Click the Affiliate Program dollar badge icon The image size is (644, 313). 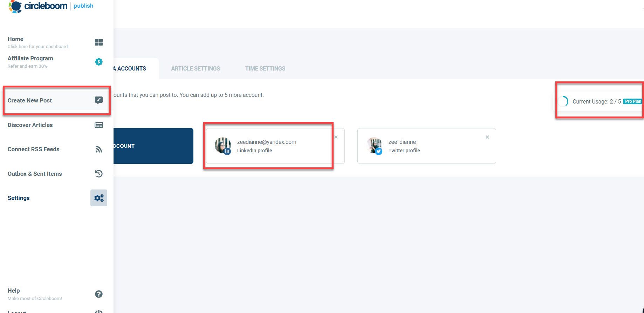tap(99, 62)
